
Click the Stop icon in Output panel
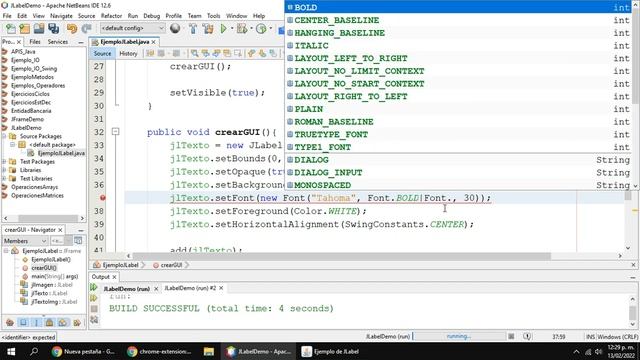pyautogui.click(x=94, y=309)
